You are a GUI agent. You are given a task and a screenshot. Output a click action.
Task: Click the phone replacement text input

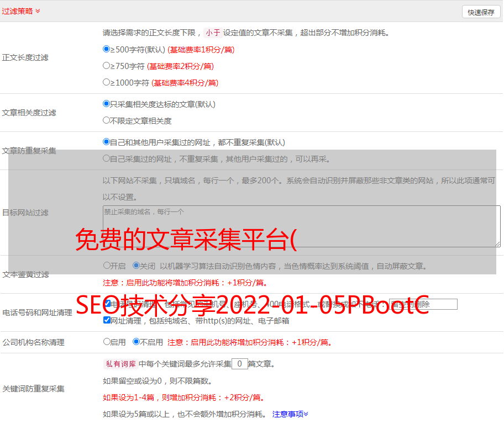point(423,304)
